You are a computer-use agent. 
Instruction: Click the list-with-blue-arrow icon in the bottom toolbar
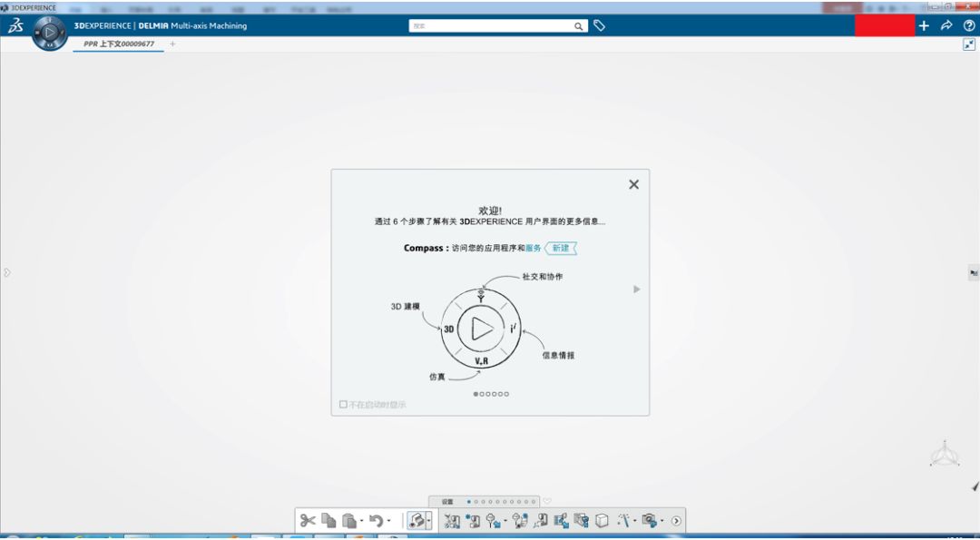click(562, 521)
